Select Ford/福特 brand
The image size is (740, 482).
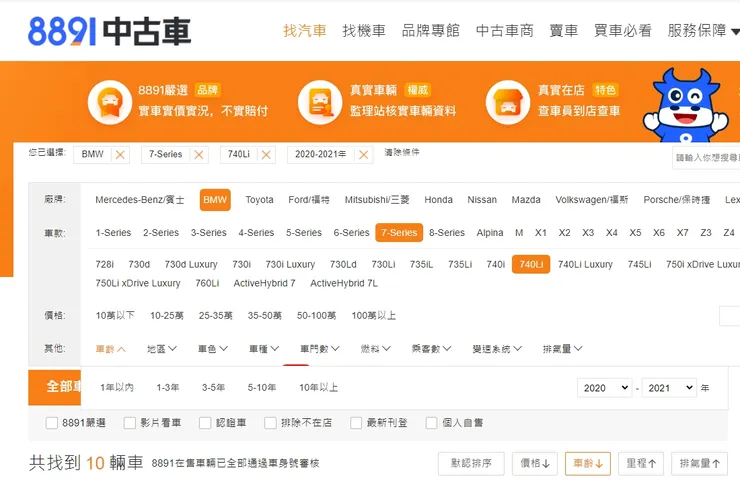[x=309, y=200]
